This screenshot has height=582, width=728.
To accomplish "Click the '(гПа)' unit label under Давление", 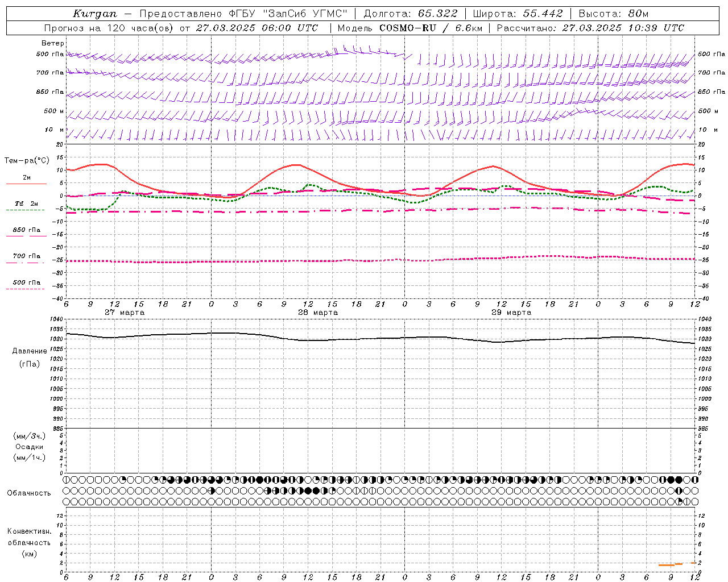I will click(x=28, y=364).
